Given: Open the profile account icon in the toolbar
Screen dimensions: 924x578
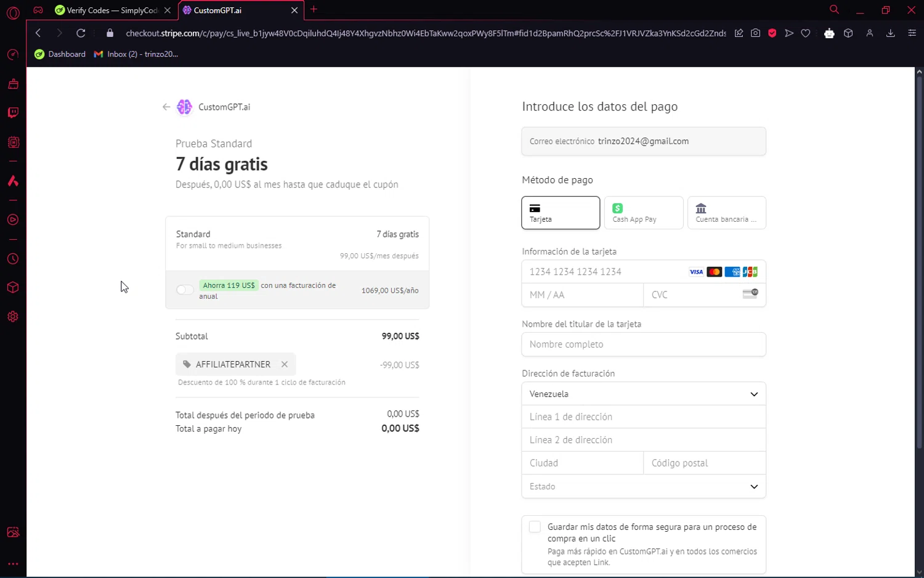Looking at the screenshot, I should coord(869,33).
